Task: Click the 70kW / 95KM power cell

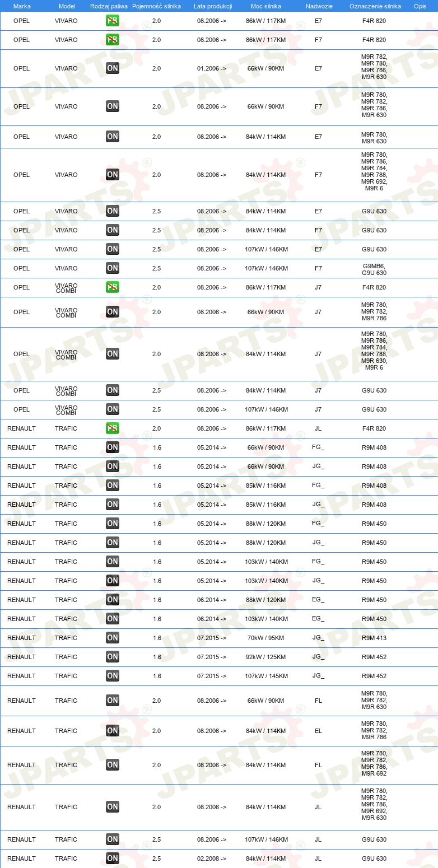Action: tap(265, 638)
